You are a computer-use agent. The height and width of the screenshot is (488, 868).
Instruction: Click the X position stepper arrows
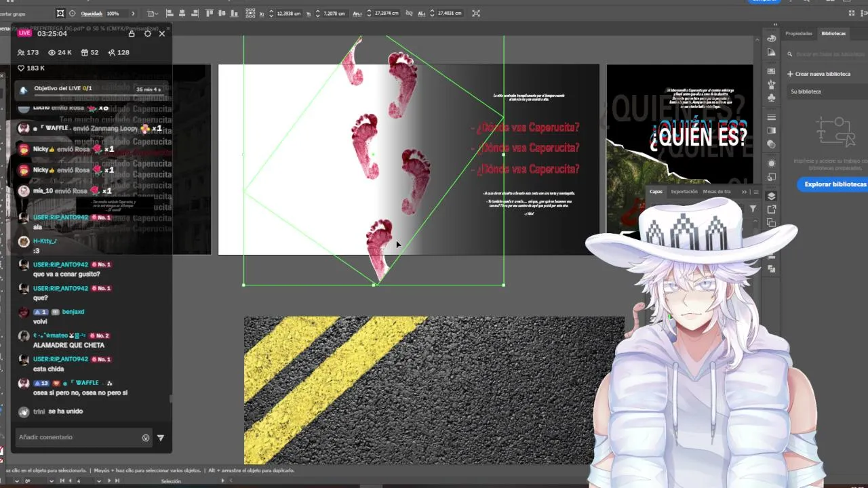271,14
